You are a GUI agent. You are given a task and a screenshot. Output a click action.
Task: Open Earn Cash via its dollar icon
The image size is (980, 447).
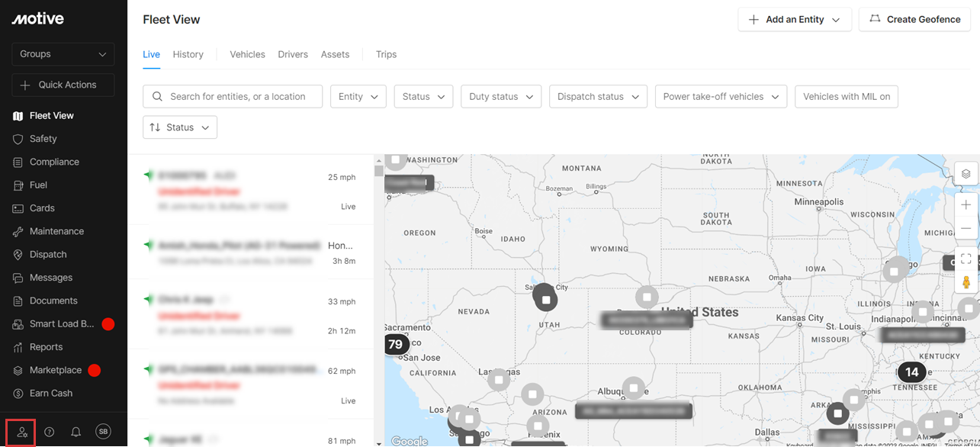coord(18,394)
